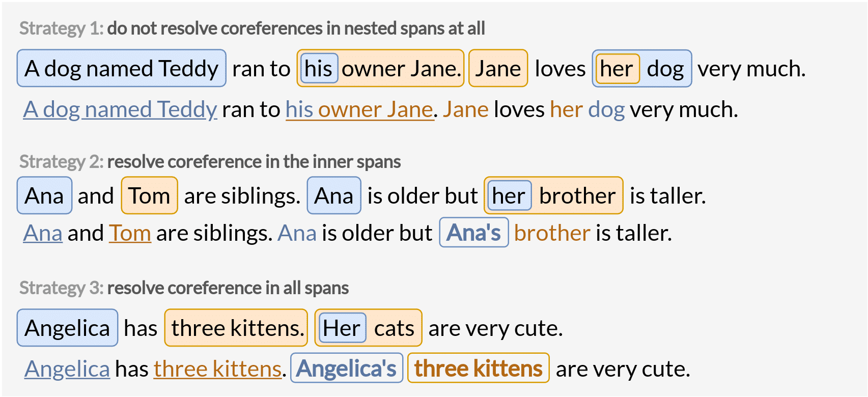868x397 pixels.
Task: Click the orange 'Tom' highlighted box
Action: coord(149,195)
